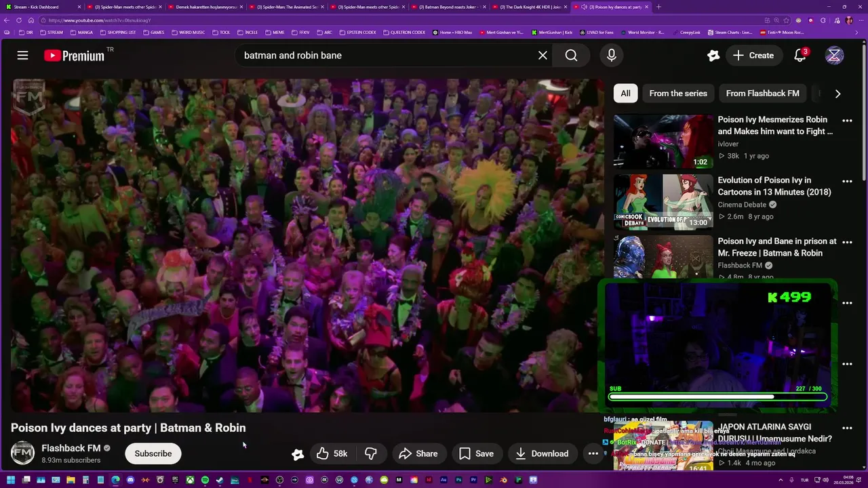Click the Share button
This screenshot has width=868, height=488.
pyautogui.click(x=418, y=453)
